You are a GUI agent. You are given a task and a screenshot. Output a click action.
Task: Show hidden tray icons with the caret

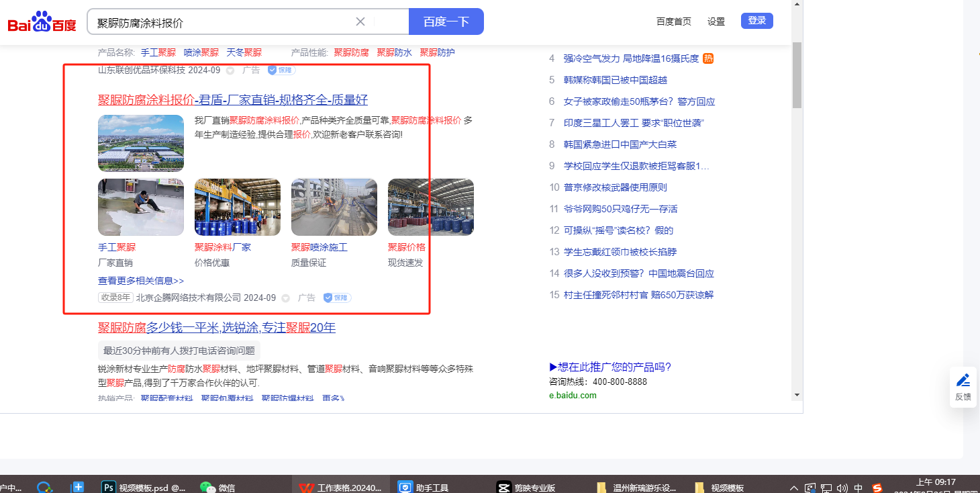(794, 488)
